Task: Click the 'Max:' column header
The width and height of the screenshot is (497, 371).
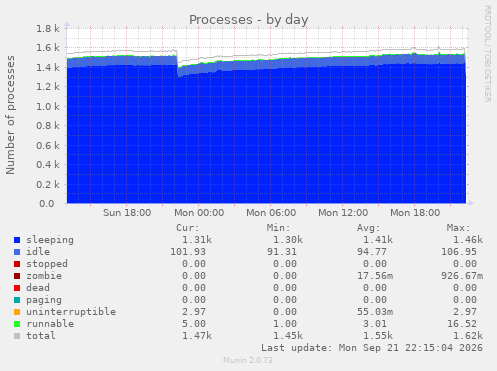Action: (x=458, y=228)
